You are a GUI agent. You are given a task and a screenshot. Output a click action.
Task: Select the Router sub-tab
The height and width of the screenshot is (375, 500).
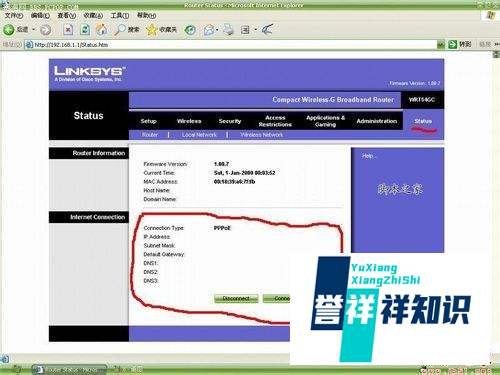pyautogui.click(x=150, y=135)
